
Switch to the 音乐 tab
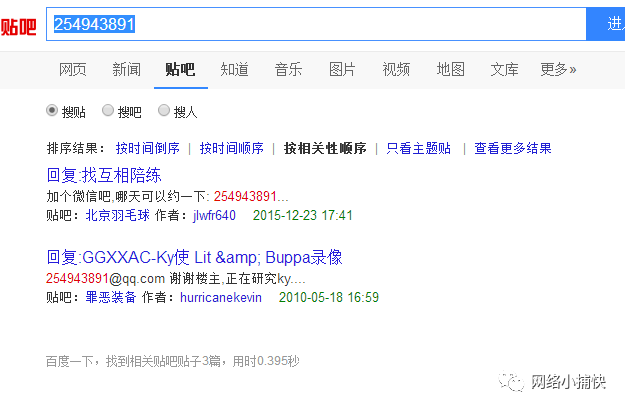pos(288,69)
